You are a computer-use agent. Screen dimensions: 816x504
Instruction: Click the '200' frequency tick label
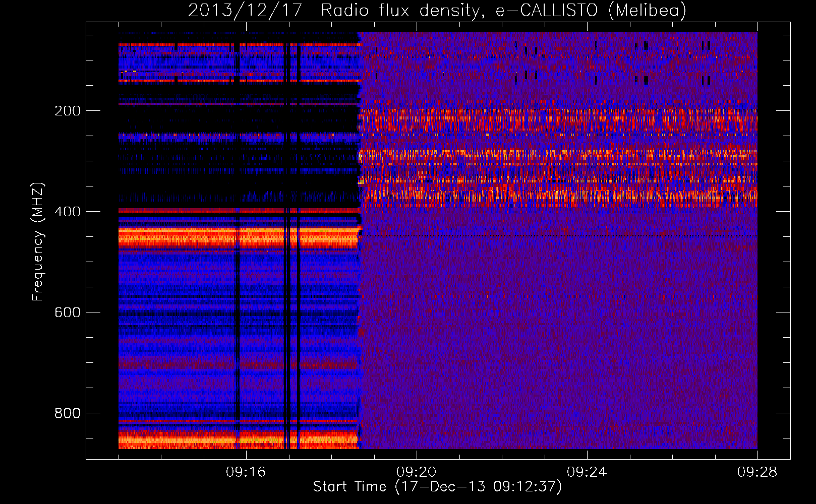click(68, 111)
